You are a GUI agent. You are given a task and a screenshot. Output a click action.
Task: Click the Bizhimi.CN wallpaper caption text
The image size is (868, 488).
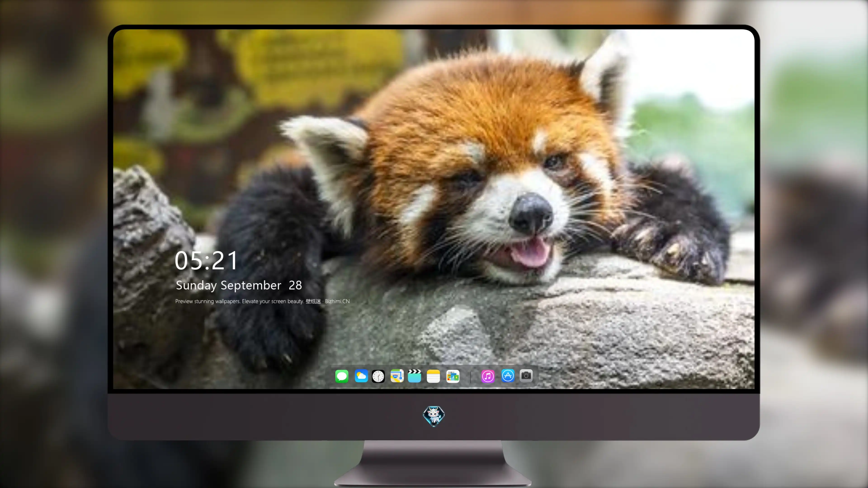(262, 301)
